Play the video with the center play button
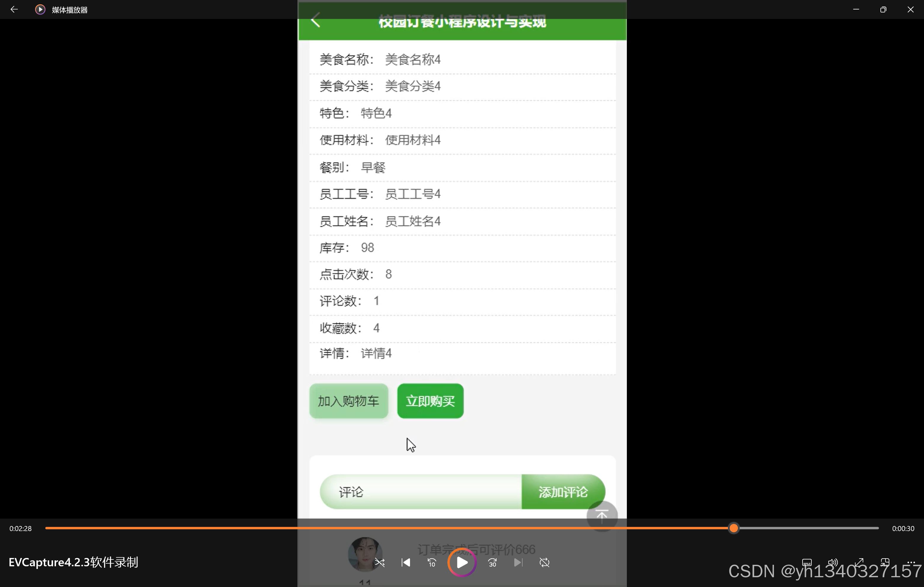The width and height of the screenshot is (924, 587). point(462,562)
